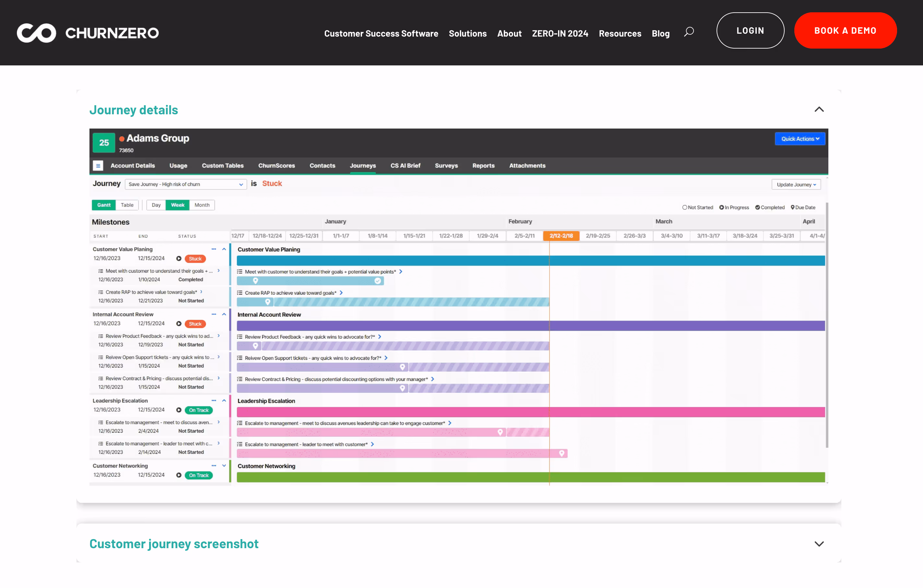Viewport: 923px width, 588px height.
Task: Open the three-dot menu for Leadership Escalation
Action: pyautogui.click(x=214, y=400)
